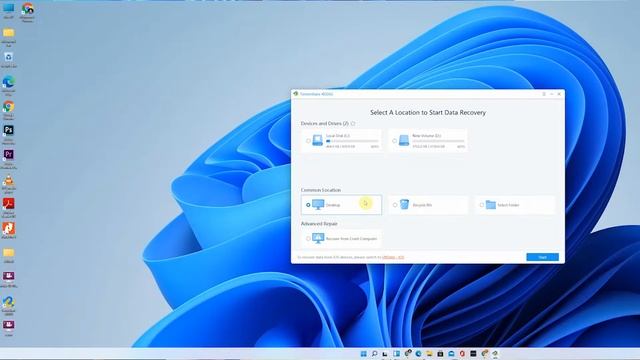
Task: Click the New Volume usage bar
Action: point(438,141)
